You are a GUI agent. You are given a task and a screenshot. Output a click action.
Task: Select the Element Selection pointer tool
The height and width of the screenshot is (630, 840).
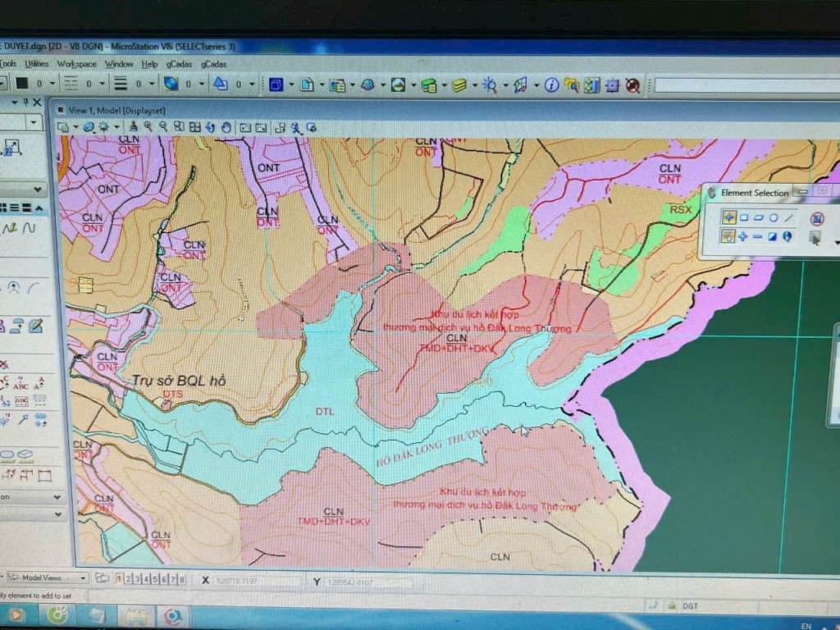pyautogui.click(x=730, y=216)
